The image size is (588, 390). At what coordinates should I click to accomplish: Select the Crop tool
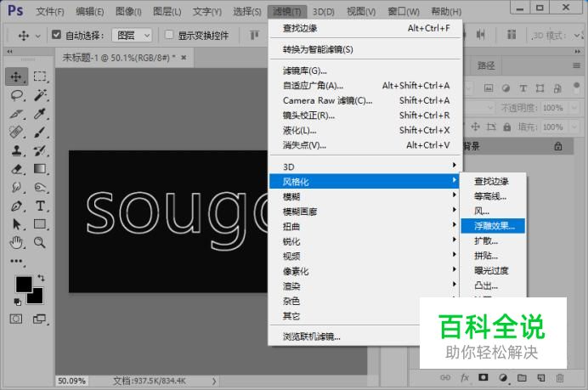pyautogui.click(x=16, y=114)
